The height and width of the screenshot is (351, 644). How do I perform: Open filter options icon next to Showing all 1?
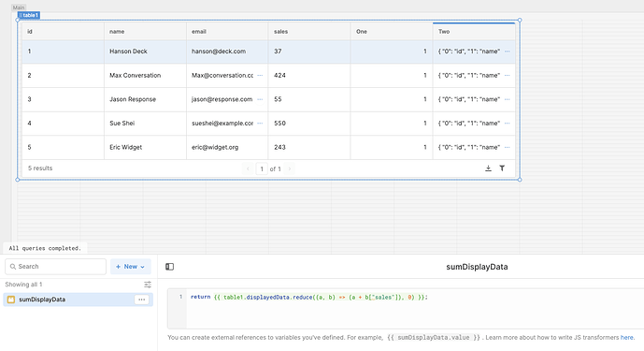148,285
